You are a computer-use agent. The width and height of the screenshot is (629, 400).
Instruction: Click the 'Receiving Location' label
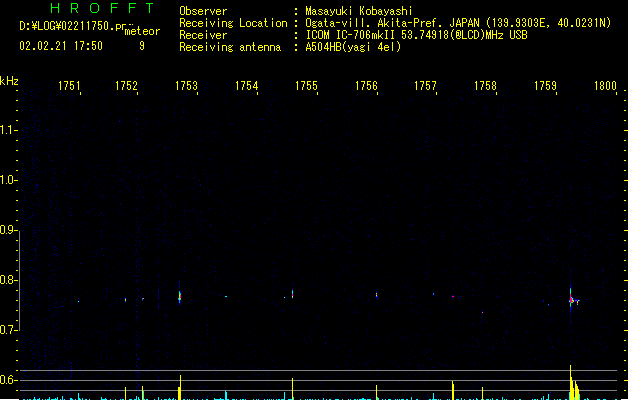click(x=233, y=23)
